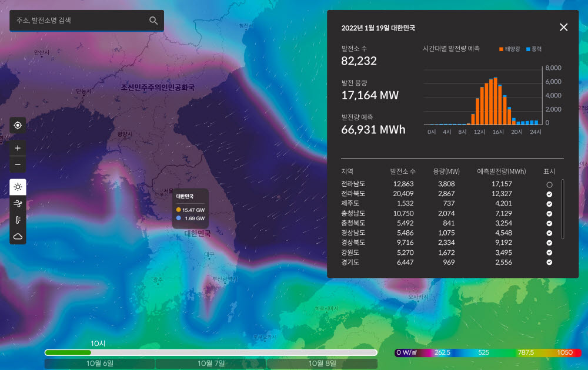The image size is (588, 370).
Task: Click the region table scrollbar
Action: pyautogui.click(x=563, y=209)
